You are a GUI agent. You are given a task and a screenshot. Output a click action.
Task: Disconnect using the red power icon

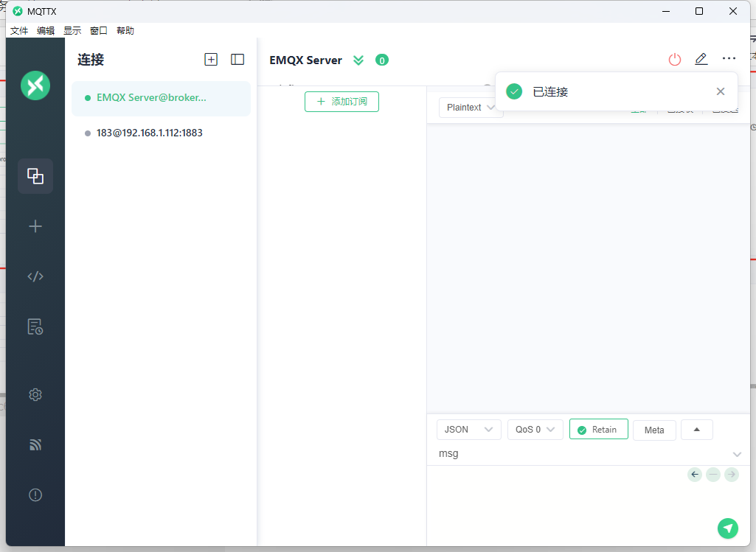pos(675,59)
